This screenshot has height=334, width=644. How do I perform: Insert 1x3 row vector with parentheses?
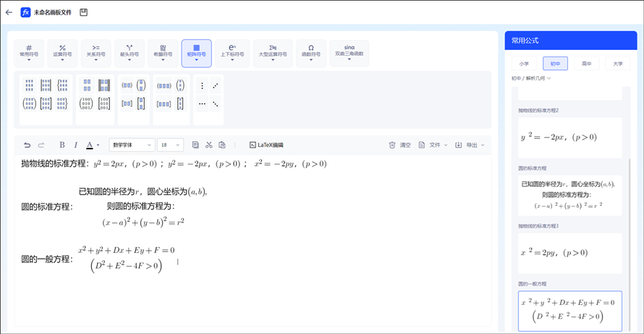(x=164, y=85)
